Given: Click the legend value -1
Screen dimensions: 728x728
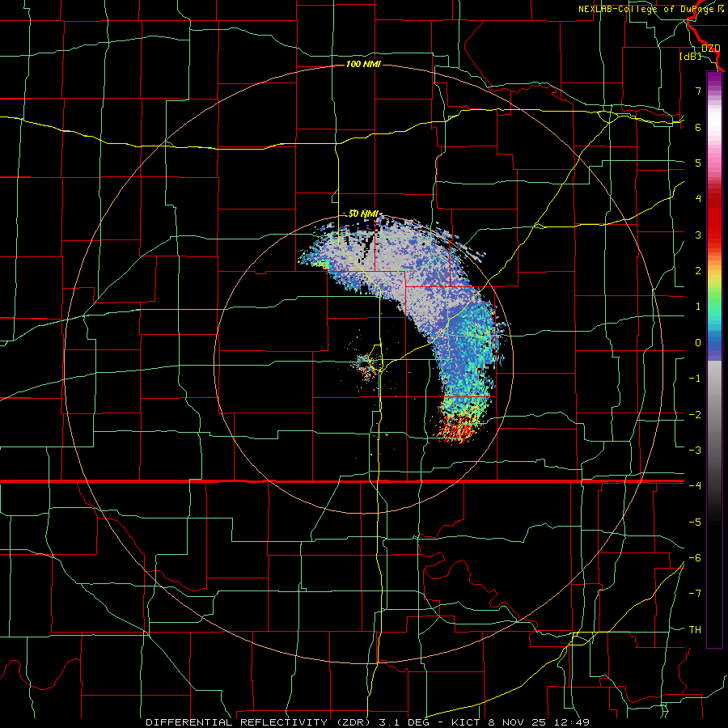Looking at the screenshot, I should click(695, 379).
